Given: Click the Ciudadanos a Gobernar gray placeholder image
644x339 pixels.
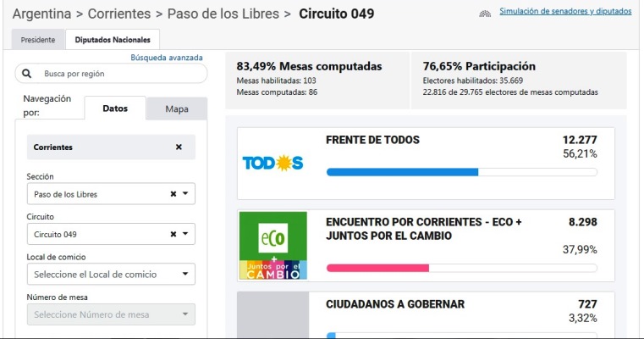Looking at the screenshot, I should (x=273, y=314).
